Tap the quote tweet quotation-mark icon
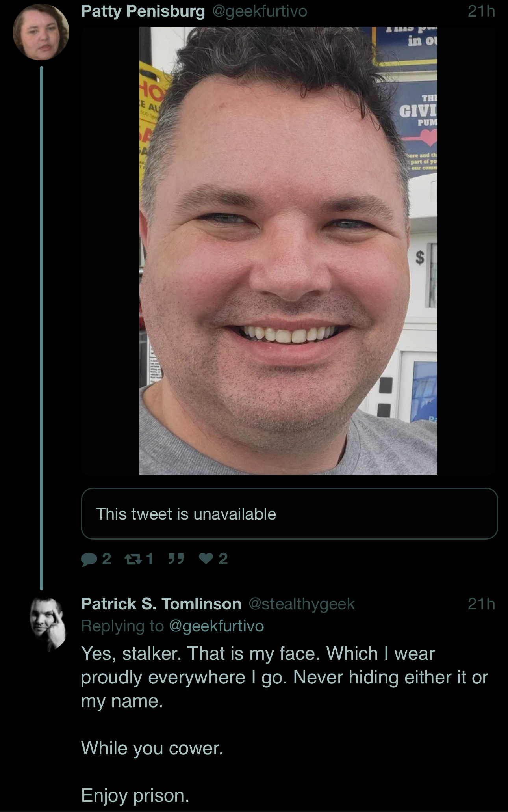The image size is (508, 812). [x=176, y=559]
